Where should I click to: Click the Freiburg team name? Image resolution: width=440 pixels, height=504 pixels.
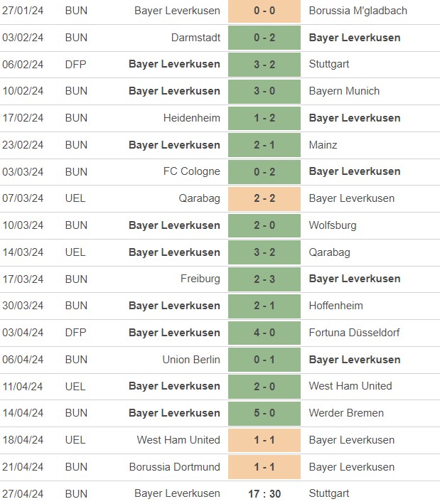(200, 279)
